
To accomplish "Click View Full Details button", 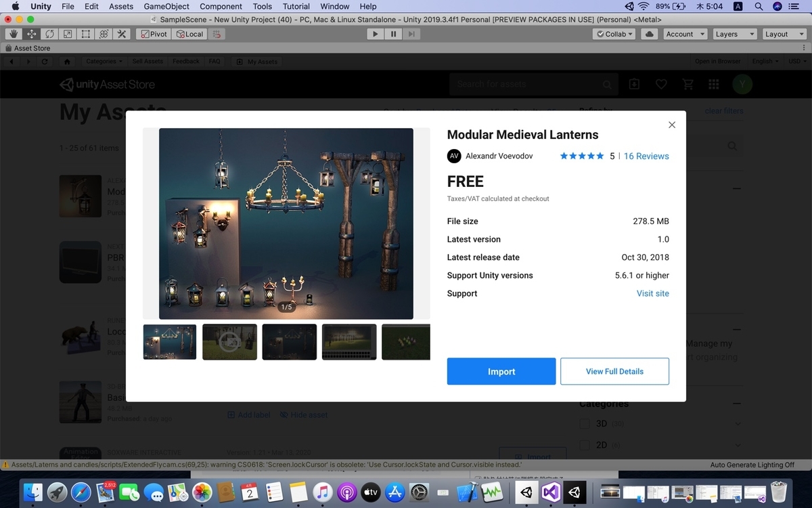I will 614,371.
